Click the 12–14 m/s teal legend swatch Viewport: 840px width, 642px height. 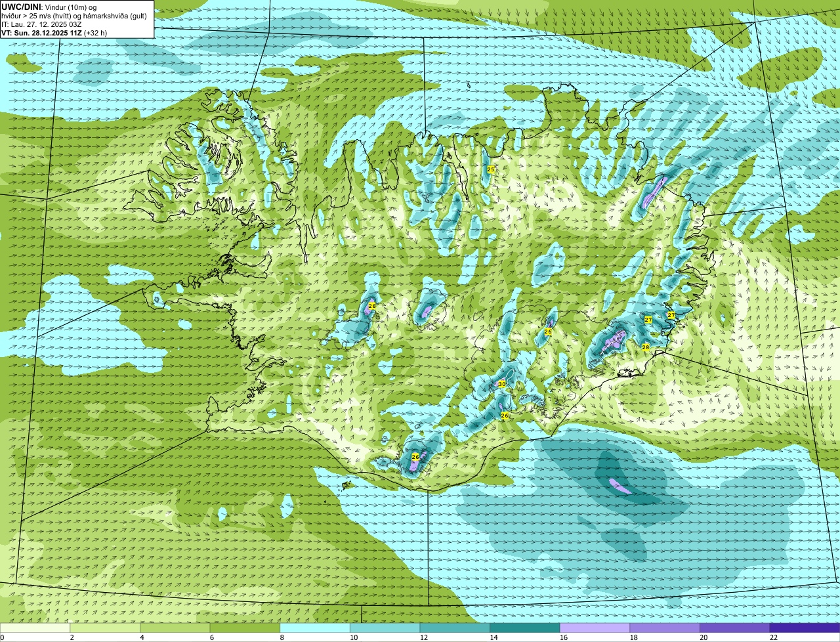click(455, 628)
